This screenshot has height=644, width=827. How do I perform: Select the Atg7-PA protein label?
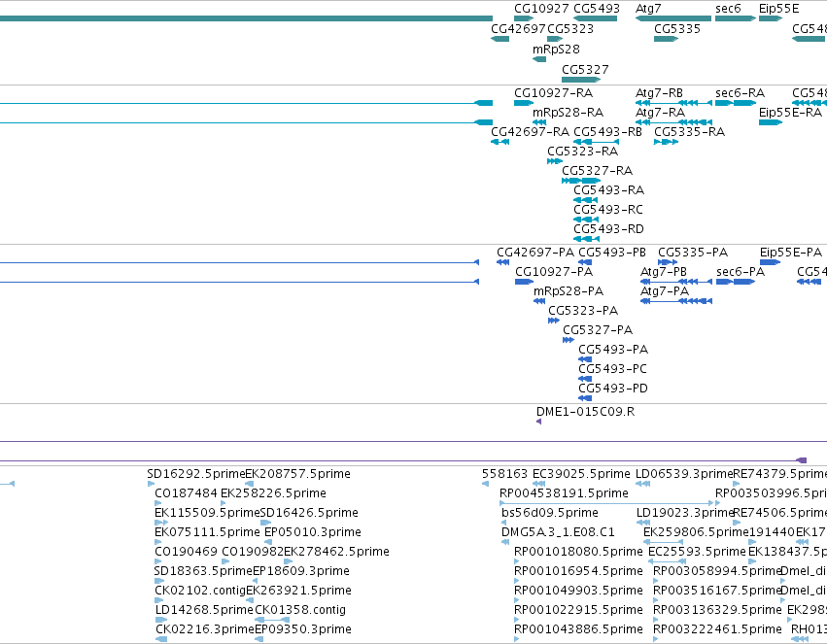point(665,292)
